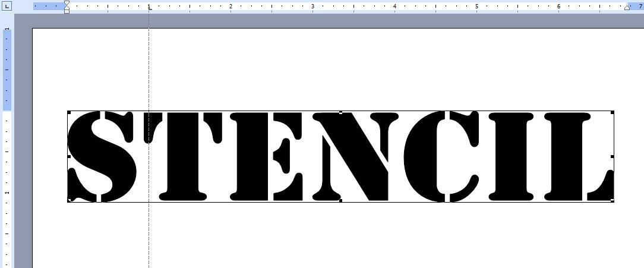Grab the bottom-middle WordArt sizing handle
Screen dimensions: 644x268
[x=340, y=201]
